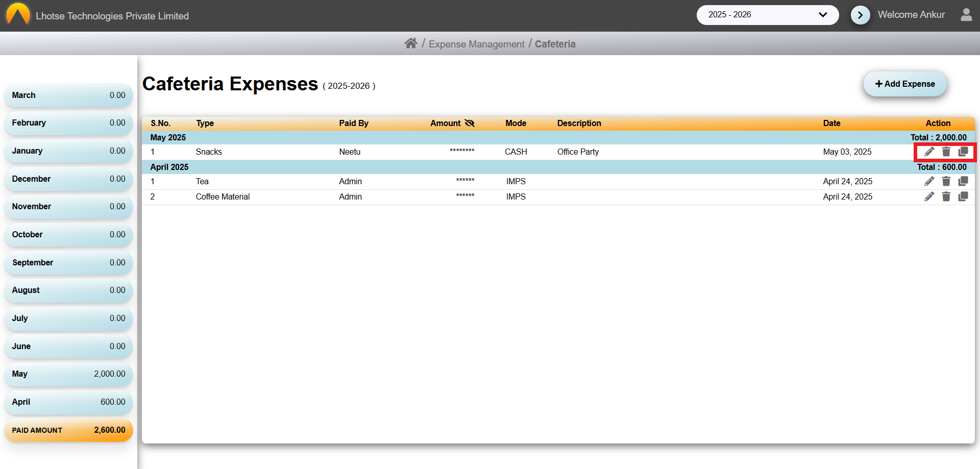
Task: Click masked amount in Snacks row
Action: tap(462, 151)
